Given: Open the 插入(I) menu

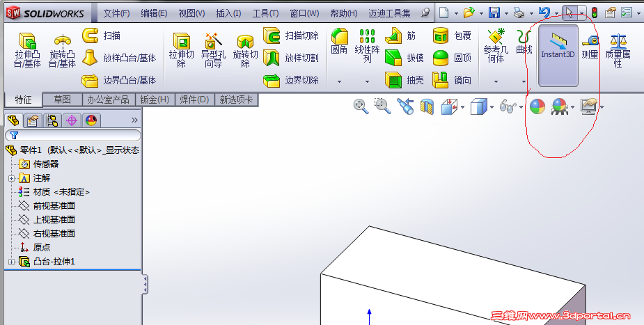Looking at the screenshot, I should (229, 13).
